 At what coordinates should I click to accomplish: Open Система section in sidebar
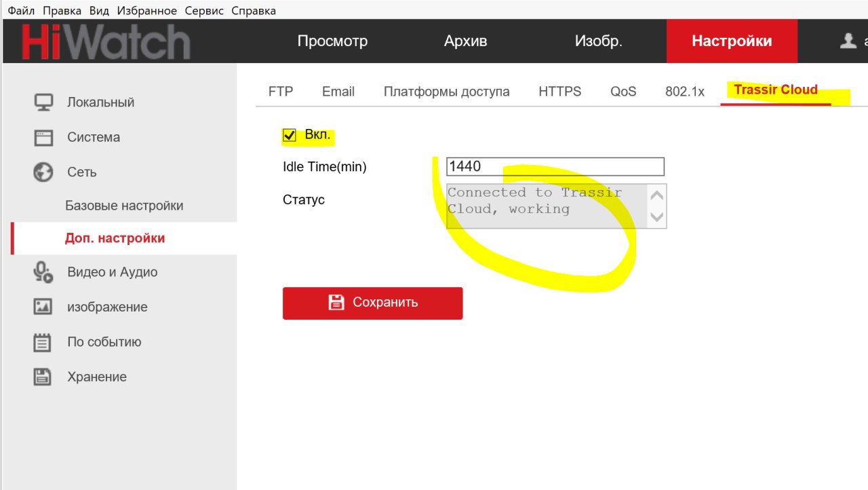[x=94, y=137]
